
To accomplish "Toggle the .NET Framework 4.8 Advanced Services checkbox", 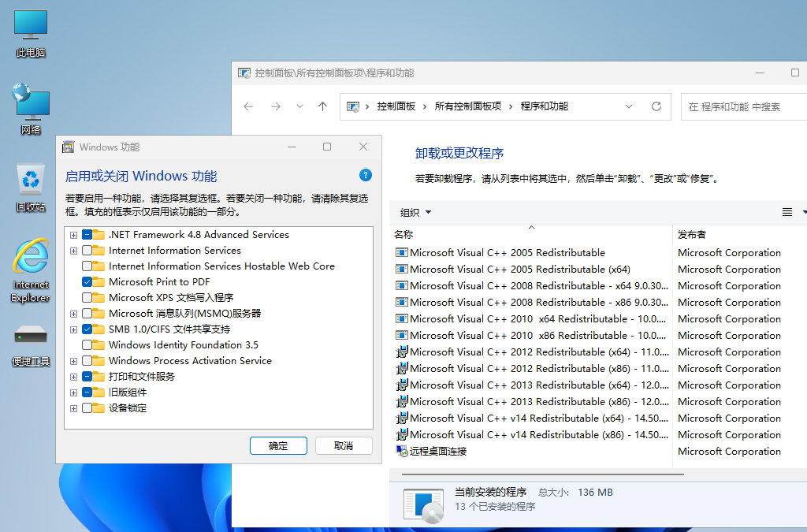I will coord(87,235).
